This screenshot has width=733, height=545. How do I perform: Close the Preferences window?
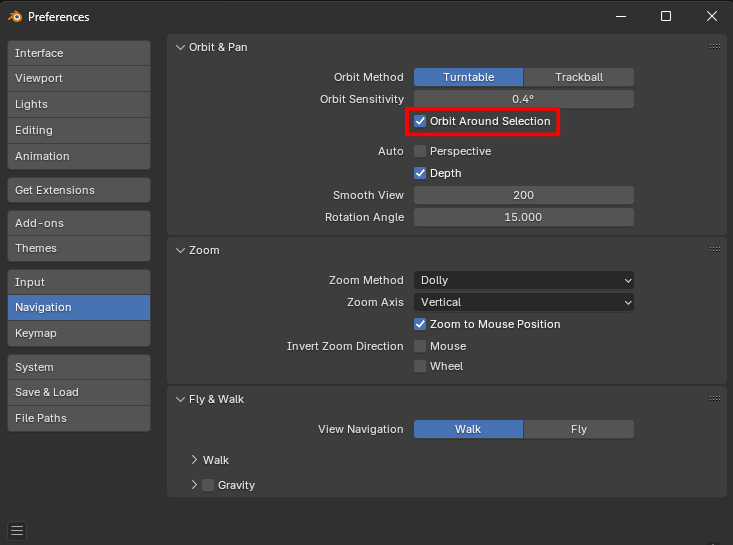tap(711, 16)
